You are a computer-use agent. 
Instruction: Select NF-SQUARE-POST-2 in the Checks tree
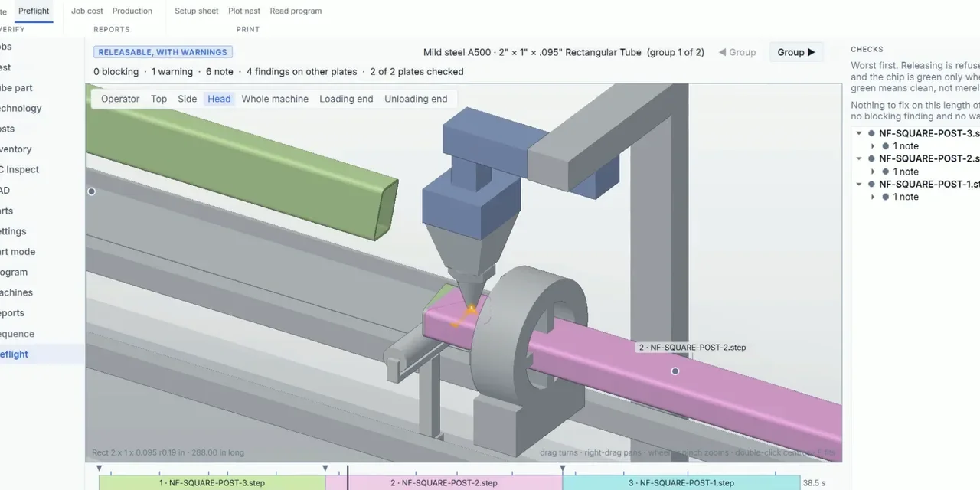point(929,158)
